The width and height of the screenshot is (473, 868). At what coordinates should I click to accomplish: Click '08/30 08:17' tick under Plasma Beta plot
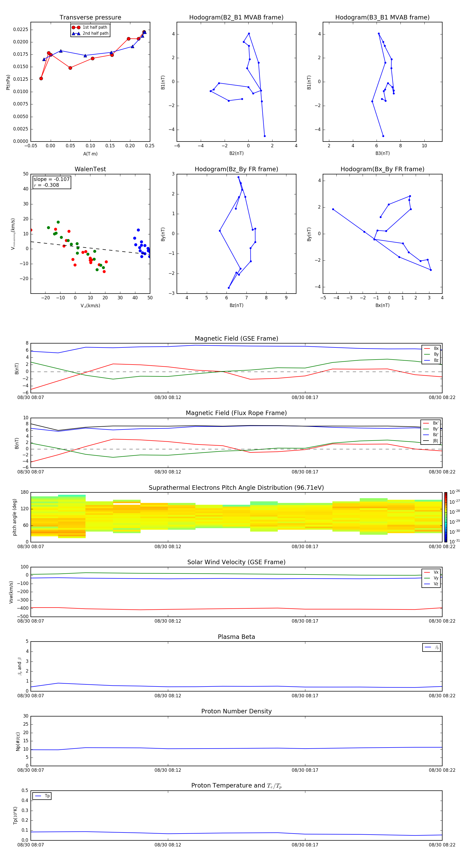point(305,696)
